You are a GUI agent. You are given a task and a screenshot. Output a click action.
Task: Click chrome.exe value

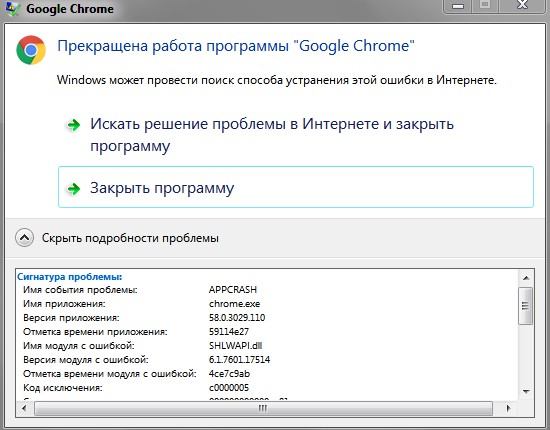pos(234,304)
